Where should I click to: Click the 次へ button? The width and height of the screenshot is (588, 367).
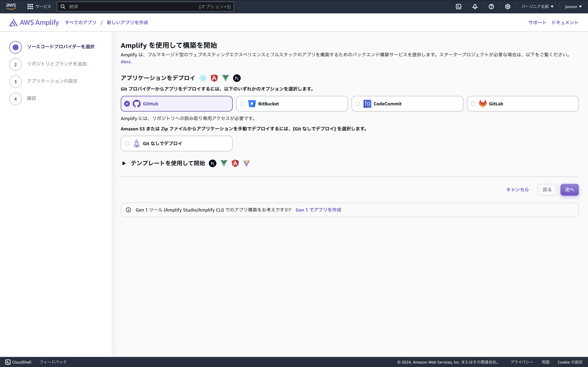click(569, 190)
